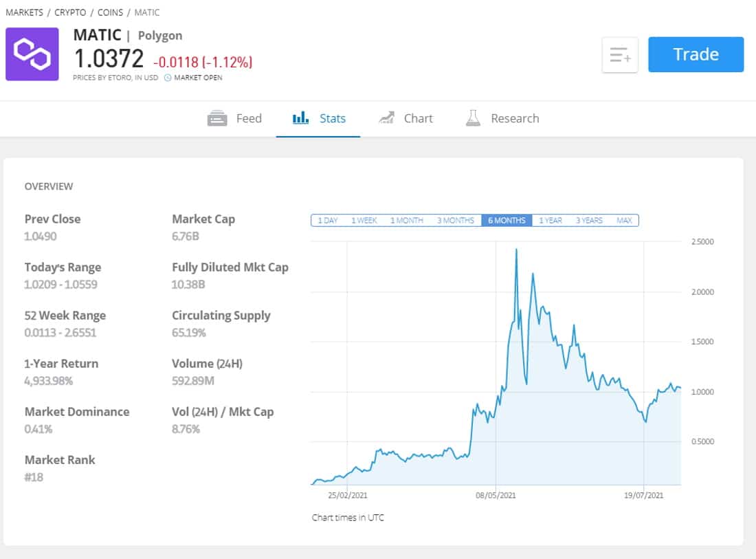Open the Feed tab

[x=234, y=119]
